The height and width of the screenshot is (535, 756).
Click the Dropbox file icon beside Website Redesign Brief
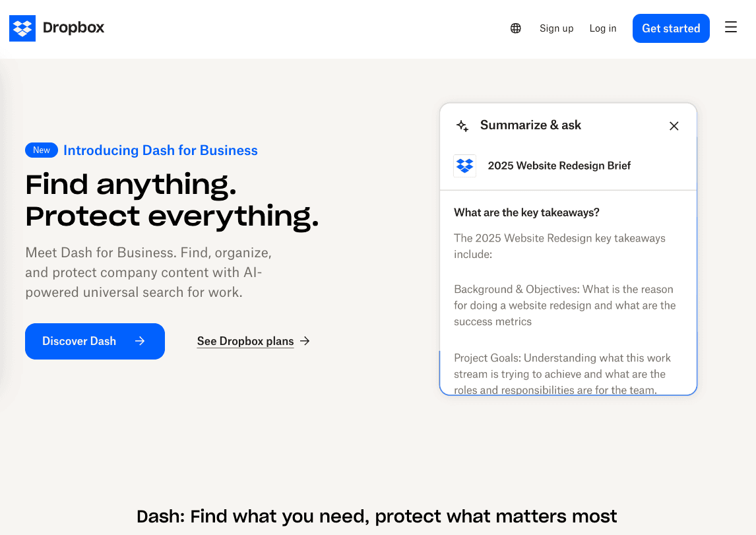(464, 166)
